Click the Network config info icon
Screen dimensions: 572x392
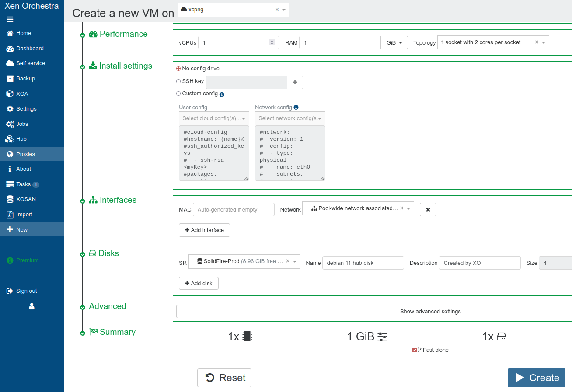coord(296,108)
